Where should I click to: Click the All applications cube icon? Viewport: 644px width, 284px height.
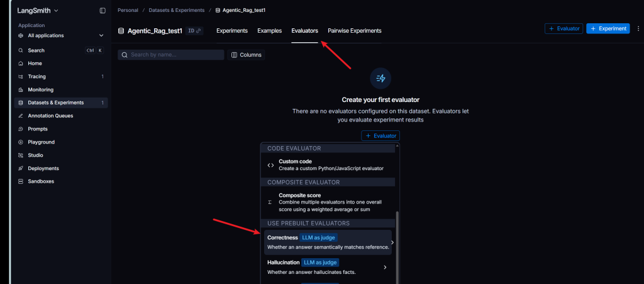pos(21,36)
